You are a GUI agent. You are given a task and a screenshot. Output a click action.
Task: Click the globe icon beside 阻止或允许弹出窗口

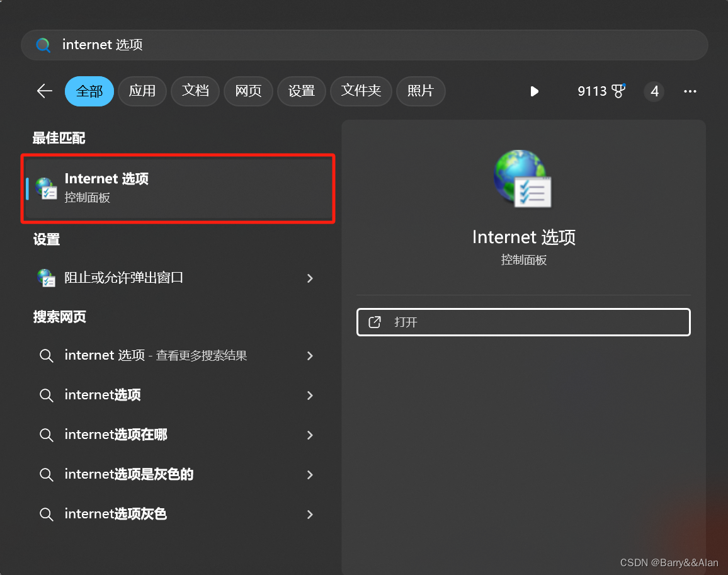[46, 278]
